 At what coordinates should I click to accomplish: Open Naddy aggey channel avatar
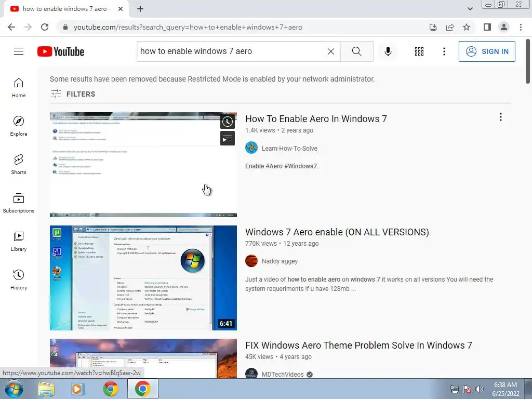251,261
